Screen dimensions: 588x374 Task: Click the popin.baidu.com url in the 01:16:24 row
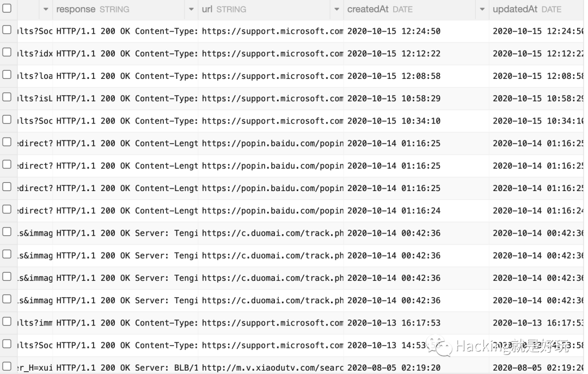click(273, 211)
